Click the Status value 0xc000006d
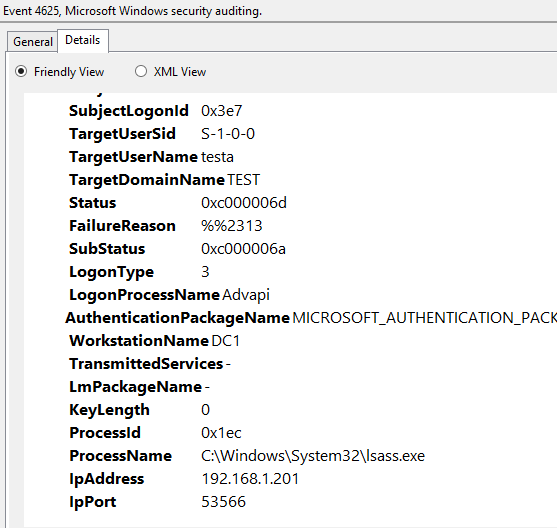 point(244,203)
